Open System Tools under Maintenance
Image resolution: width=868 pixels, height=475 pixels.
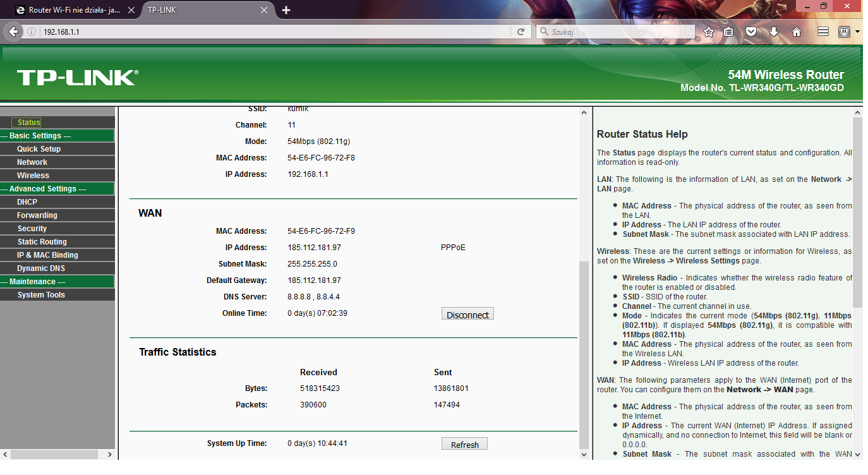pyautogui.click(x=41, y=295)
